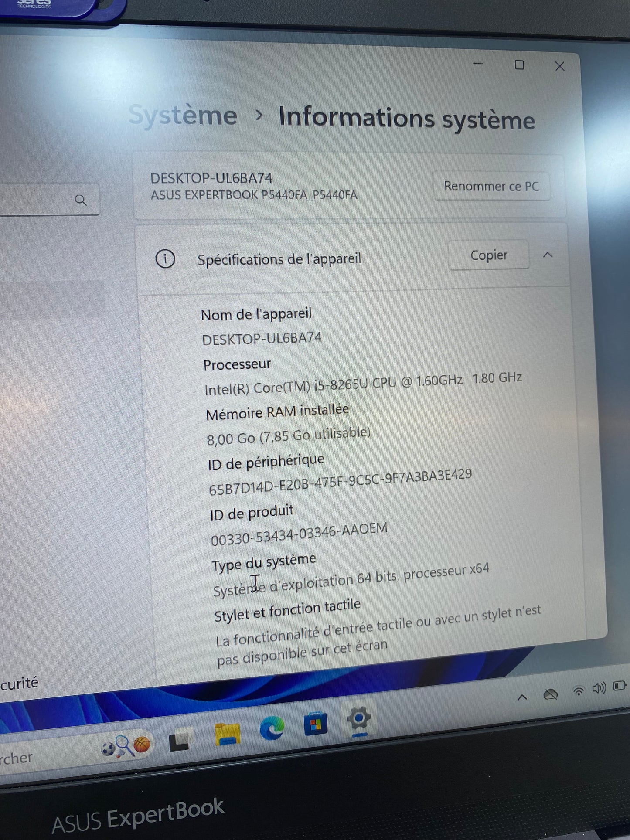630x840 pixels.
Task: Launch Microsoft Edge from the taskbar
Action: coord(272,728)
